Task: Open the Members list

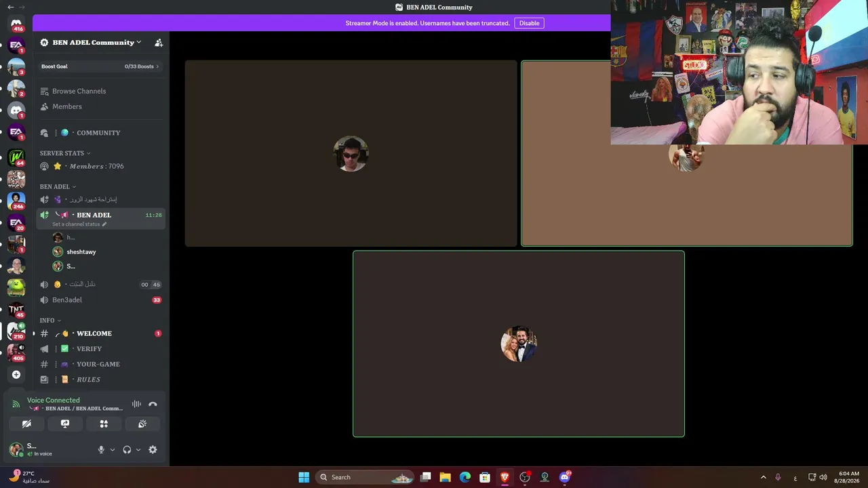Action: [100, 106]
